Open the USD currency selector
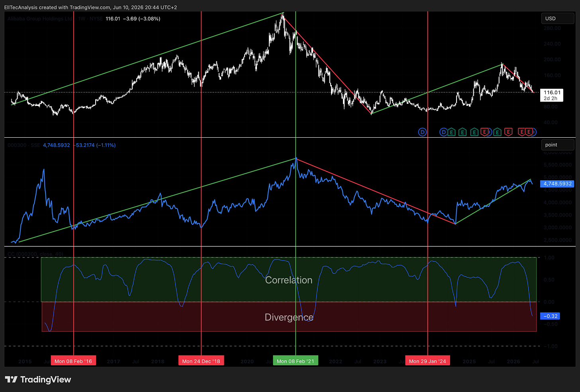This screenshot has width=580, height=392. tap(557, 19)
